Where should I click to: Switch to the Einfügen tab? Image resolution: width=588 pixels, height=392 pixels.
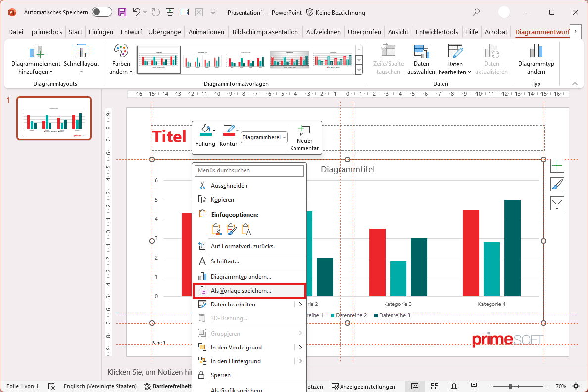coord(101,32)
